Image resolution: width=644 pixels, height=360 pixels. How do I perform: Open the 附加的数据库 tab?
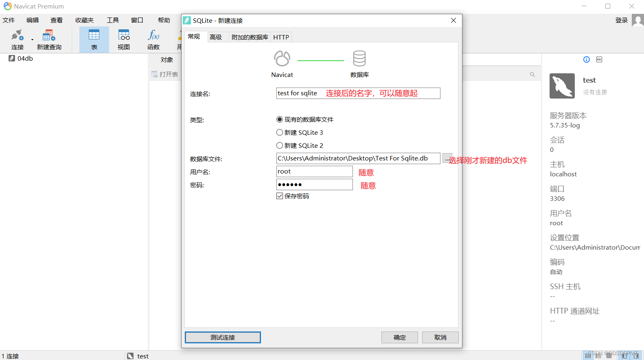tap(250, 37)
